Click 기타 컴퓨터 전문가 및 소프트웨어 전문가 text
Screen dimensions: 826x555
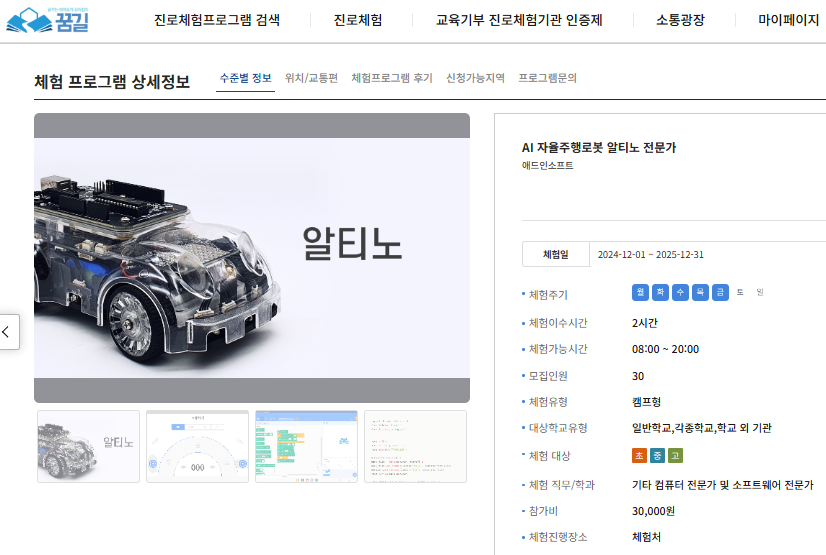pyautogui.click(x=723, y=485)
